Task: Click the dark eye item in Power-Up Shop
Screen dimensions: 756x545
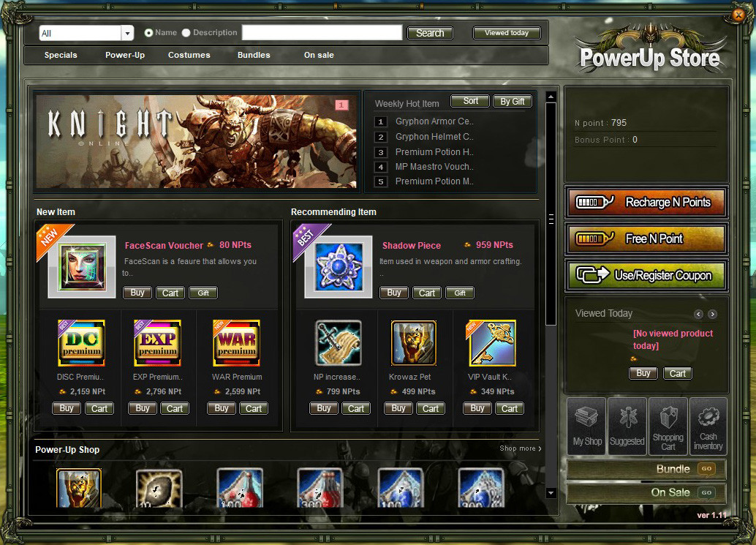Action: tap(159, 488)
